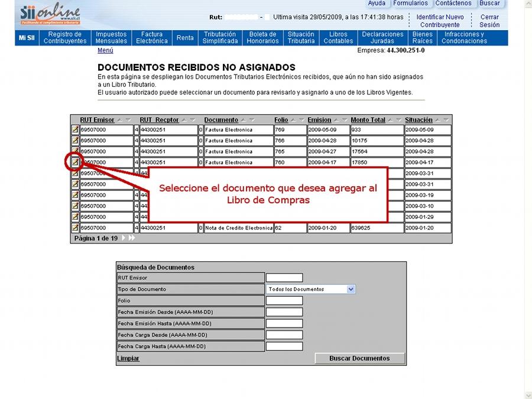Sort Emision column ascending arrow
532x399 pixels.
(x=336, y=120)
